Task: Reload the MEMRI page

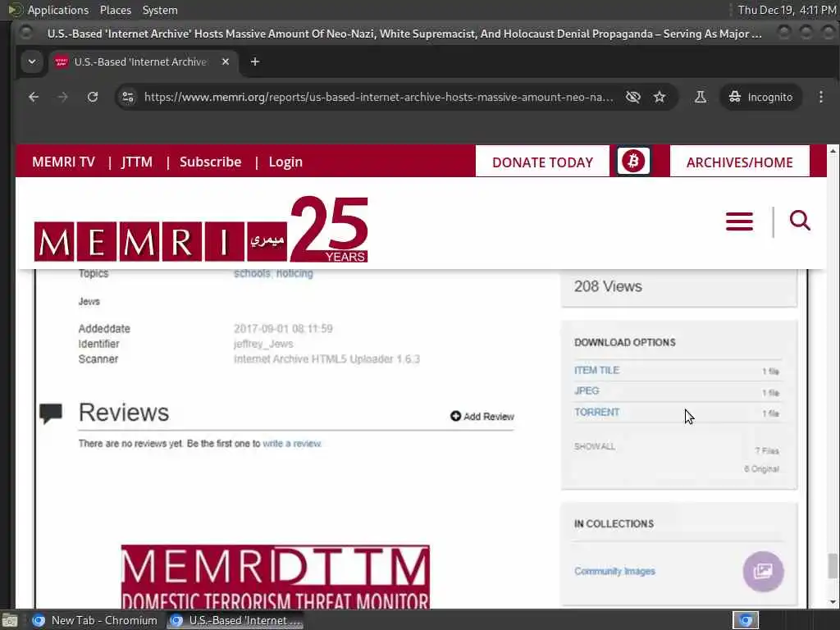Action: tap(93, 97)
